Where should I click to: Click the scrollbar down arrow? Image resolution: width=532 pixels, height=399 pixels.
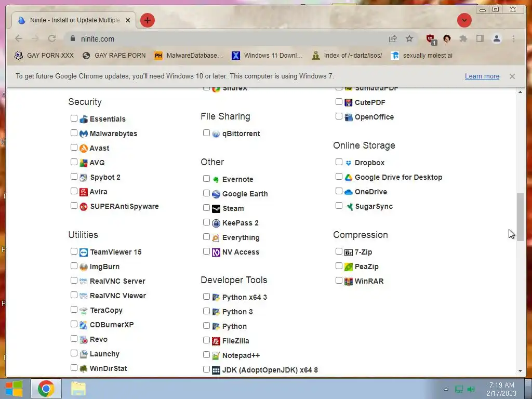[520, 371]
